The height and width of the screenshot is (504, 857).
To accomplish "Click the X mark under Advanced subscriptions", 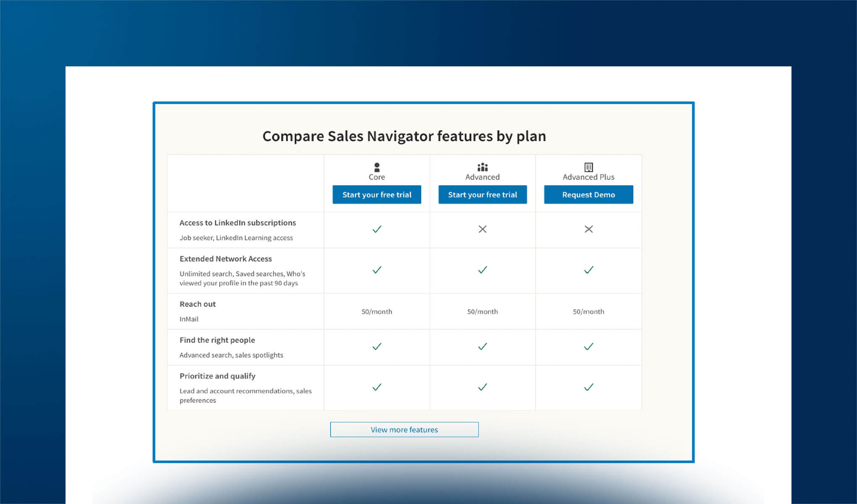I will tap(482, 229).
